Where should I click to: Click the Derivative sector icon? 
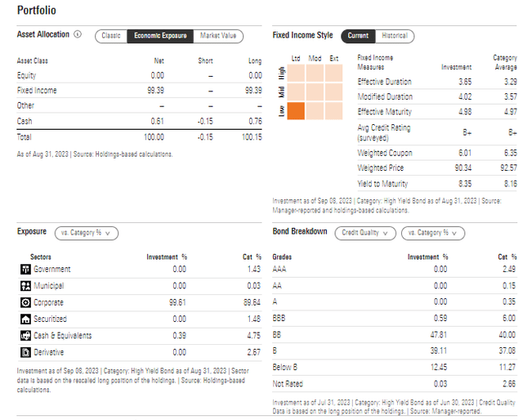coord(24,351)
